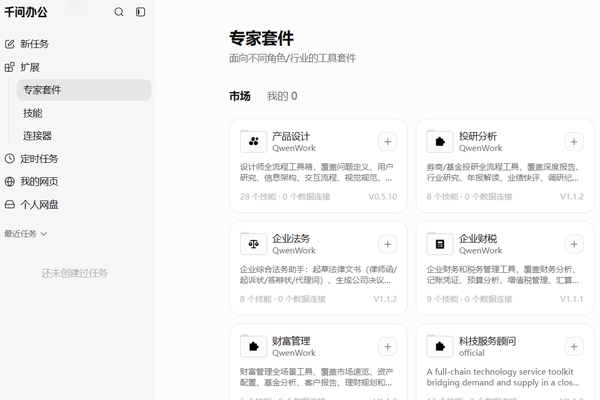Select 连接器 in the sidebar
This screenshot has width=600, height=400.
[37, 136]
